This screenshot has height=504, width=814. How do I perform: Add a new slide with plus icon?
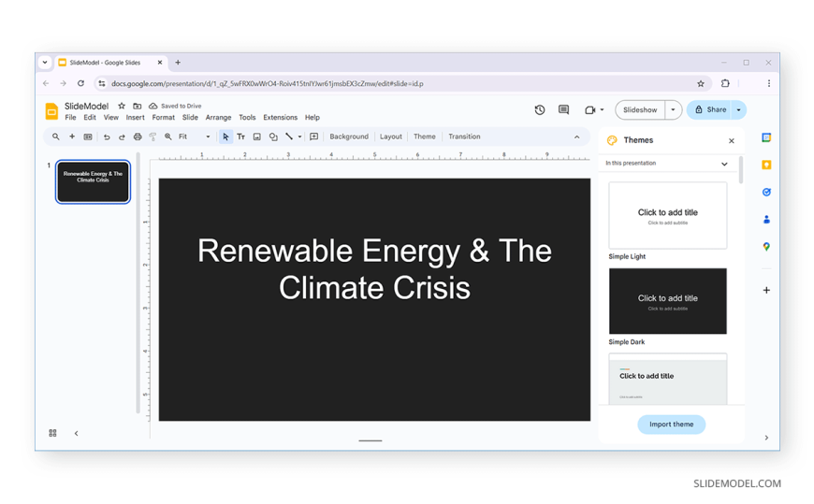[x=72, y=137]
